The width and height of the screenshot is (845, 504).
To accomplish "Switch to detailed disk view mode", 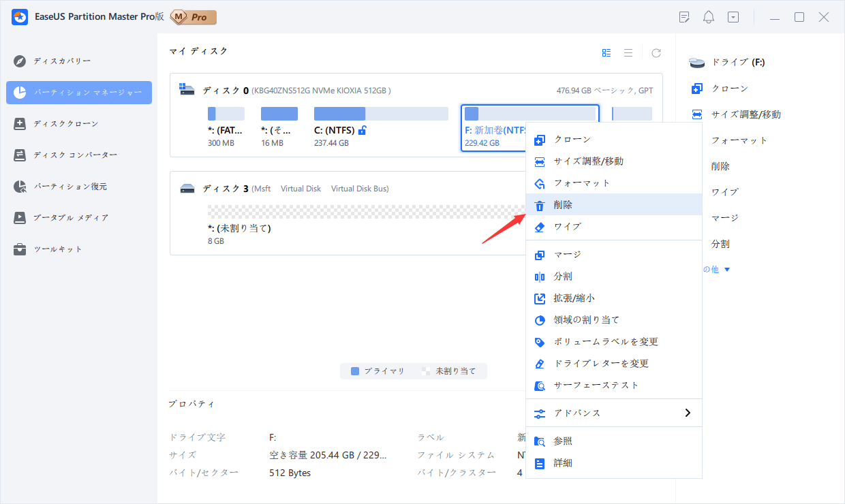I will [606, 52].
